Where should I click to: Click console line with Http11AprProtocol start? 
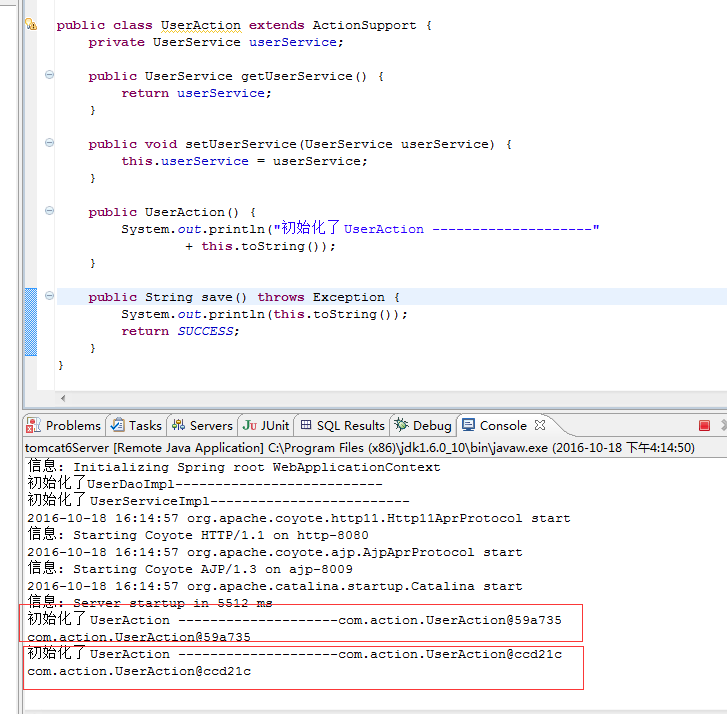point(299,518)
